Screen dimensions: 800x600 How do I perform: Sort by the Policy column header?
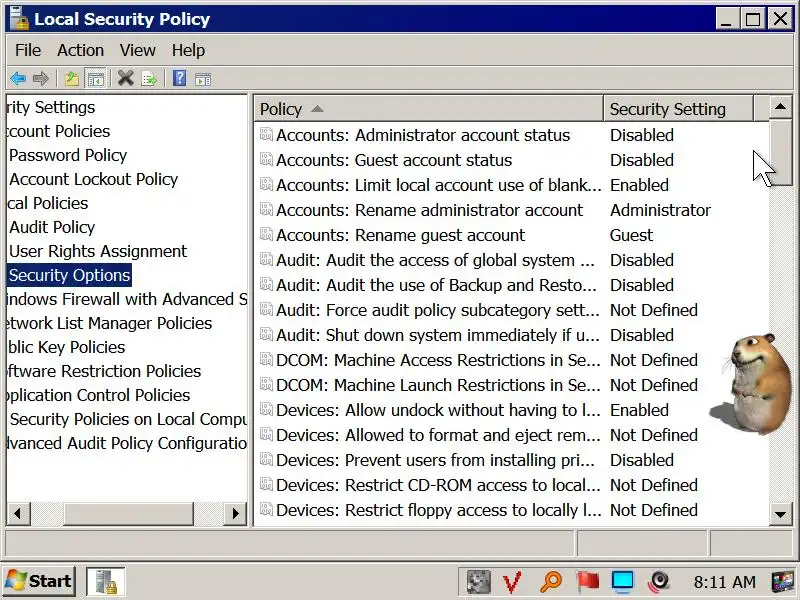point(429,109)
